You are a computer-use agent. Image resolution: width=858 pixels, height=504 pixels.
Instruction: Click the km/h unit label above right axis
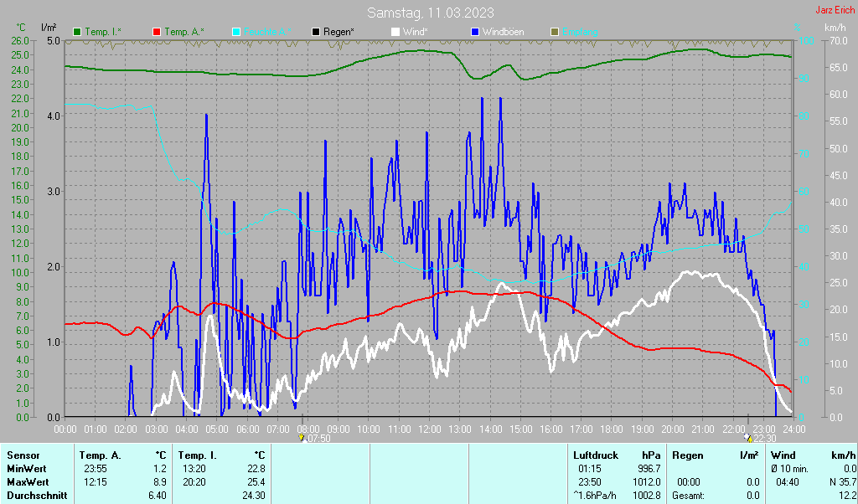(835, 28)
